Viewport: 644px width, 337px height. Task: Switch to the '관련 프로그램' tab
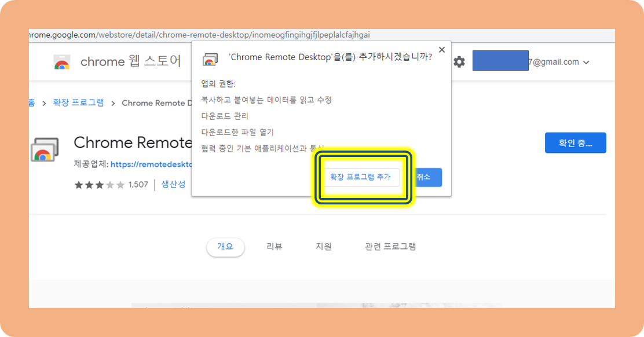click(x=390, y=247)
